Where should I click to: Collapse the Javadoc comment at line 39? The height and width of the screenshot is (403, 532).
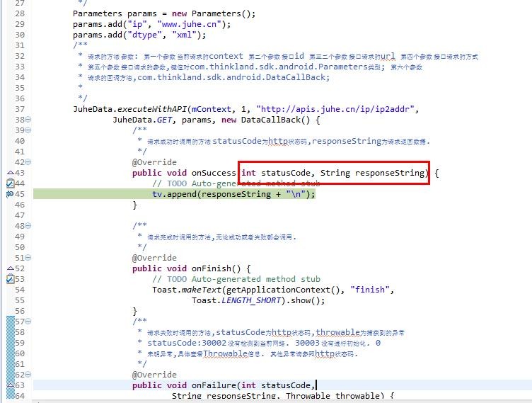(x=28, y=130)
